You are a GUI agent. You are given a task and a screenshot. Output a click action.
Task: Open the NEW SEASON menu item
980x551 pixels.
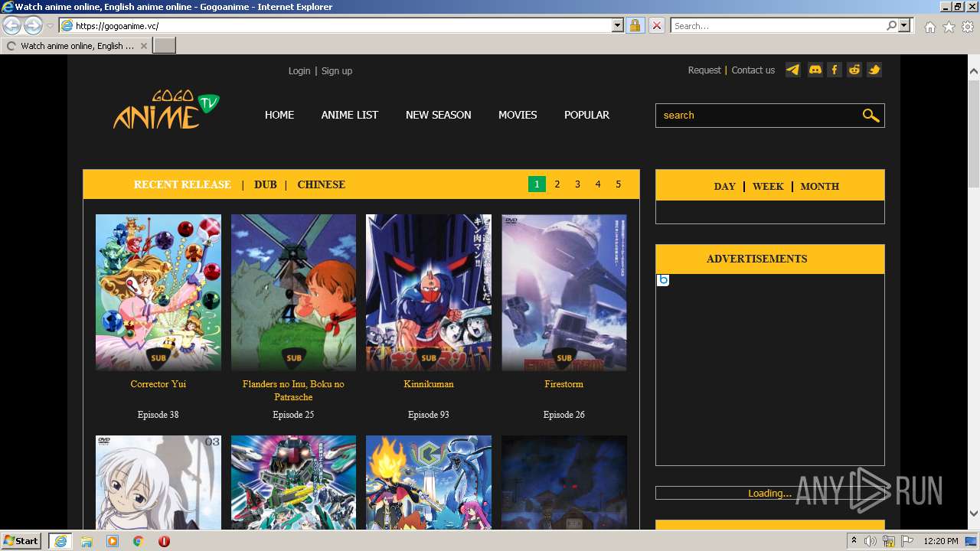(x=438, y=115)
